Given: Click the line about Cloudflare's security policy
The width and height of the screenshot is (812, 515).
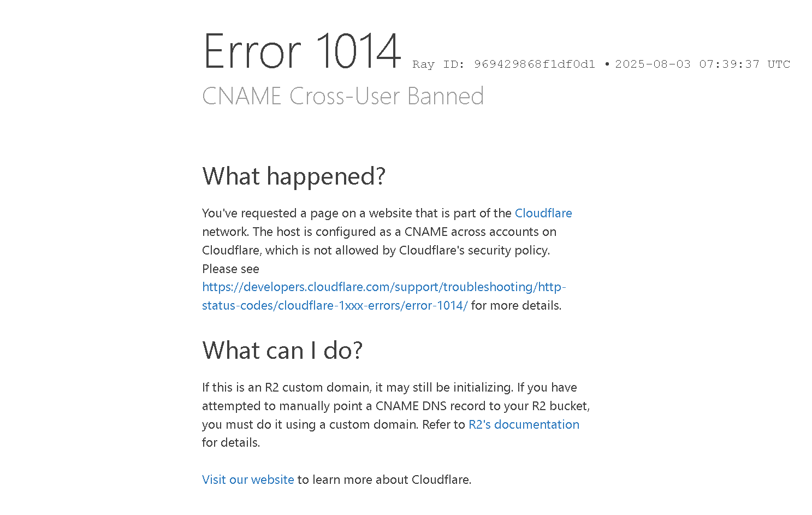Looking at the screenshot, I should tap(376, 250).
